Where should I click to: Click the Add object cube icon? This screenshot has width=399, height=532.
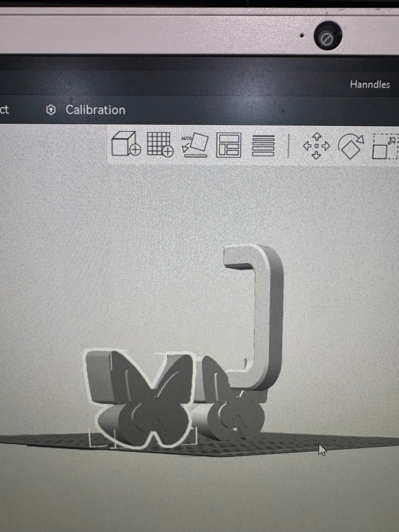(x=126, y=144)
